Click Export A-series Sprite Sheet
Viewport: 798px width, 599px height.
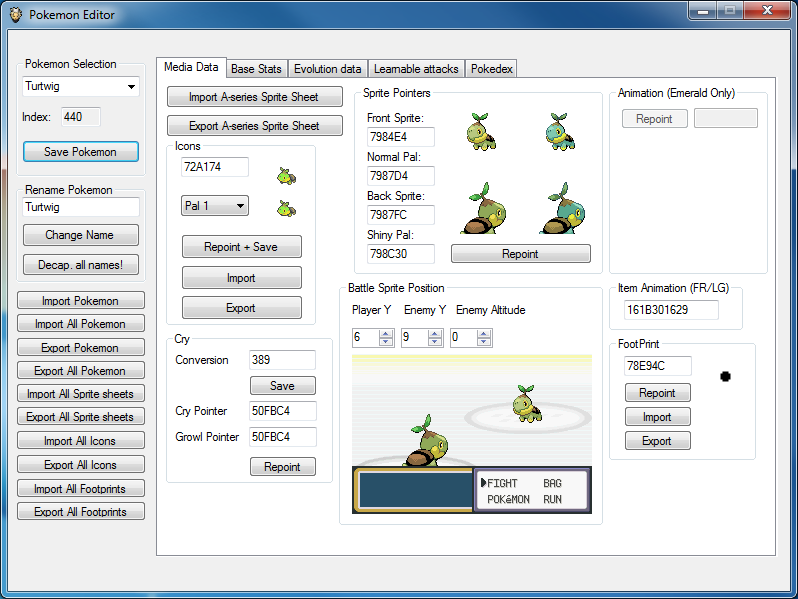pyautogui.click(x=254, y=126)
